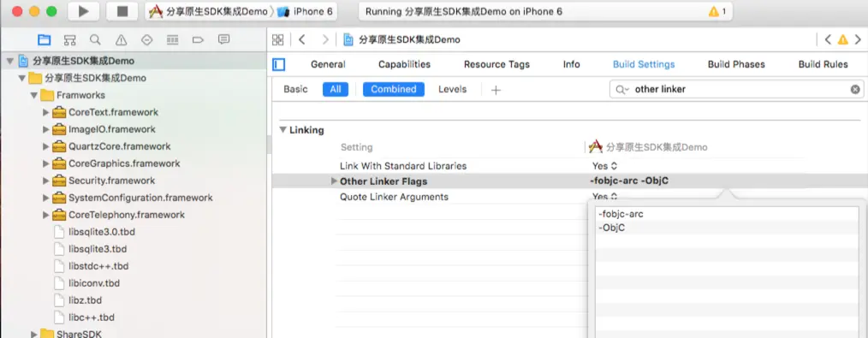Add a build setting with plus button

click(x=496, y=90)
